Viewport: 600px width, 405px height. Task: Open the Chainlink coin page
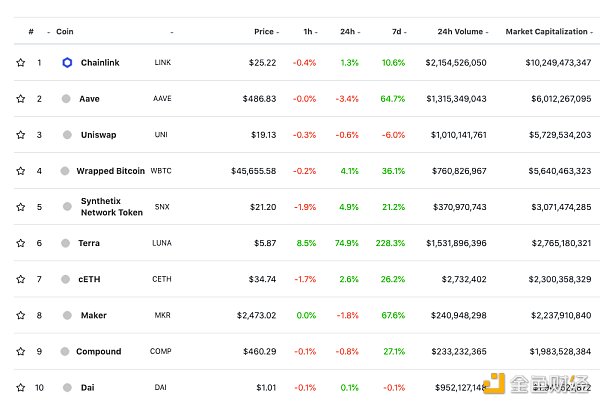(x=100, y=62)
